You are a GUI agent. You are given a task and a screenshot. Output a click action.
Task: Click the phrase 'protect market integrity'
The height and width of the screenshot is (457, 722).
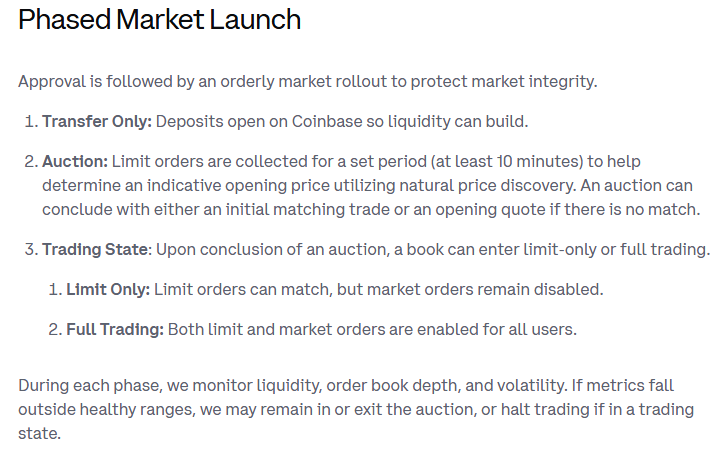(x=503, y=82)
